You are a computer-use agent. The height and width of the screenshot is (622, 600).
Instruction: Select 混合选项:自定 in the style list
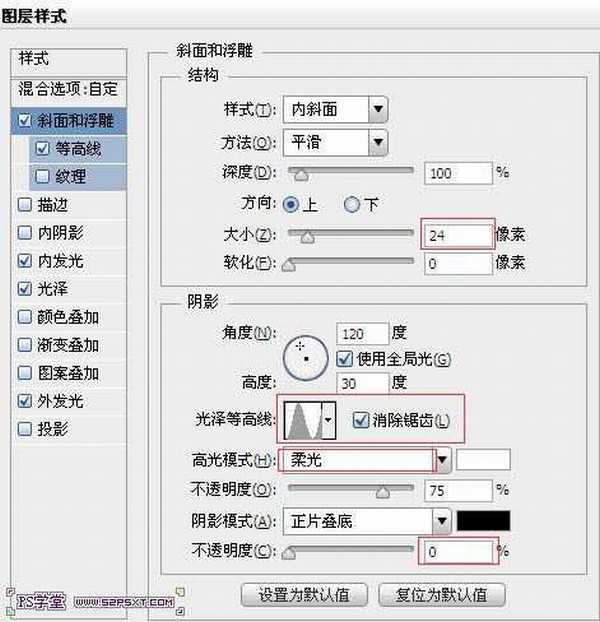point(68,89)
